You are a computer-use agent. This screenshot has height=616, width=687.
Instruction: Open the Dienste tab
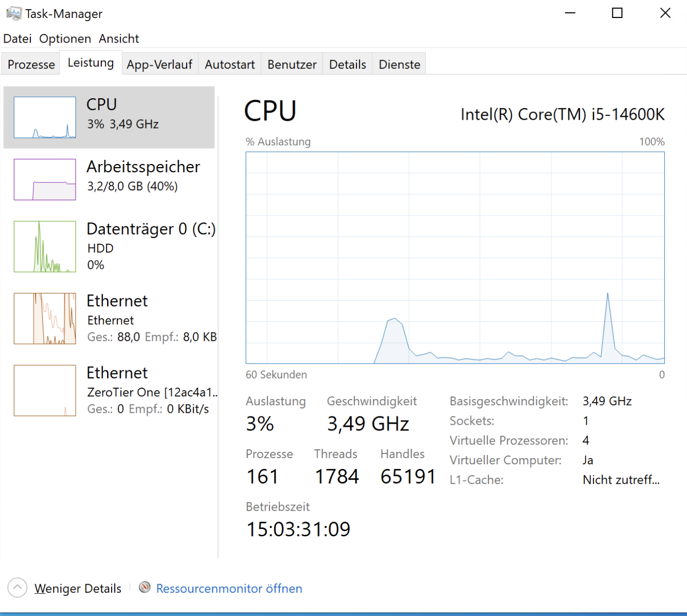[x=400, y=64]
